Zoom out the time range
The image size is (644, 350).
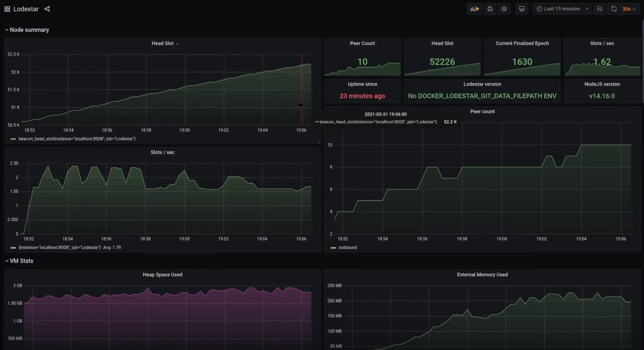tap(600, 9)
